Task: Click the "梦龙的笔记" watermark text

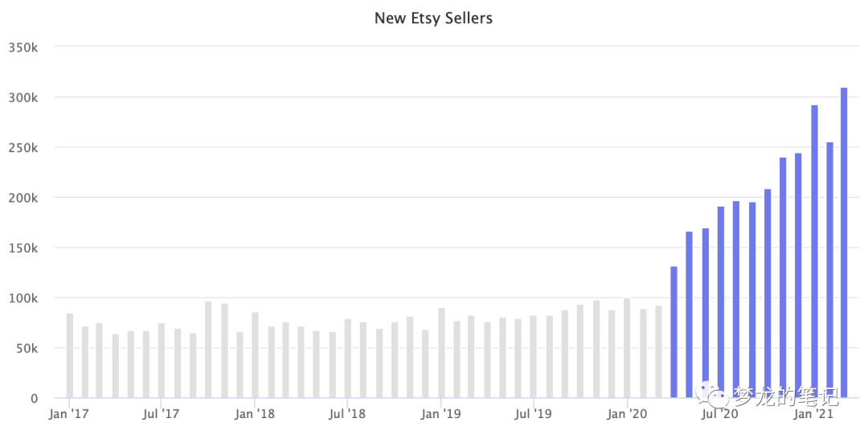Action: (785, 395)
